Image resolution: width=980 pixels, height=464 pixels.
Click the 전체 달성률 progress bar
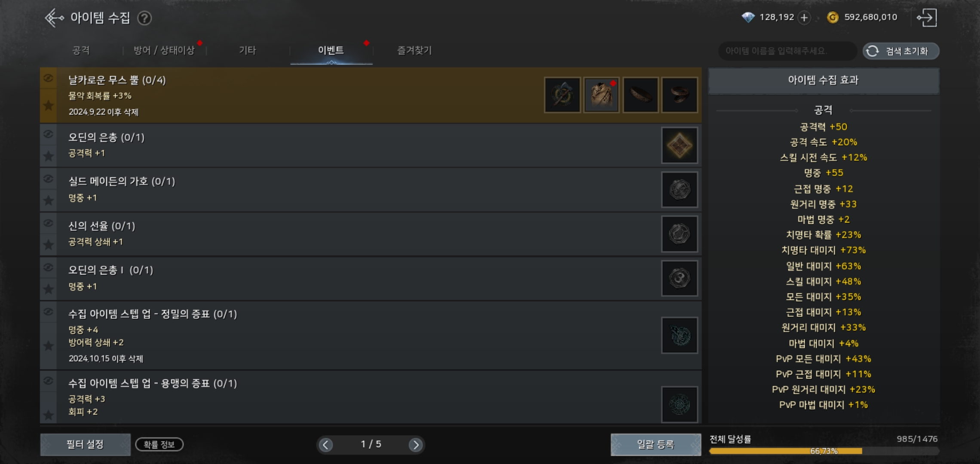tap(824, 451)
